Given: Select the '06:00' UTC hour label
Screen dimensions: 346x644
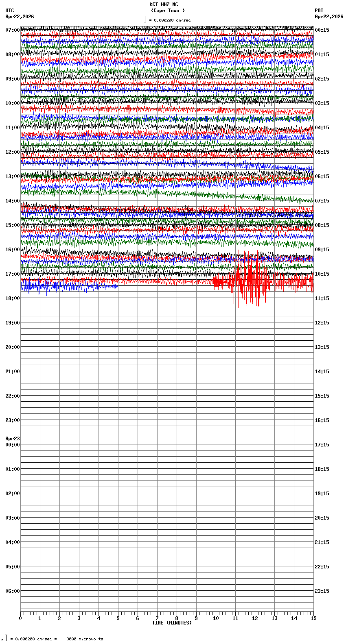Looking at the screenshot, I should point(13,591).
